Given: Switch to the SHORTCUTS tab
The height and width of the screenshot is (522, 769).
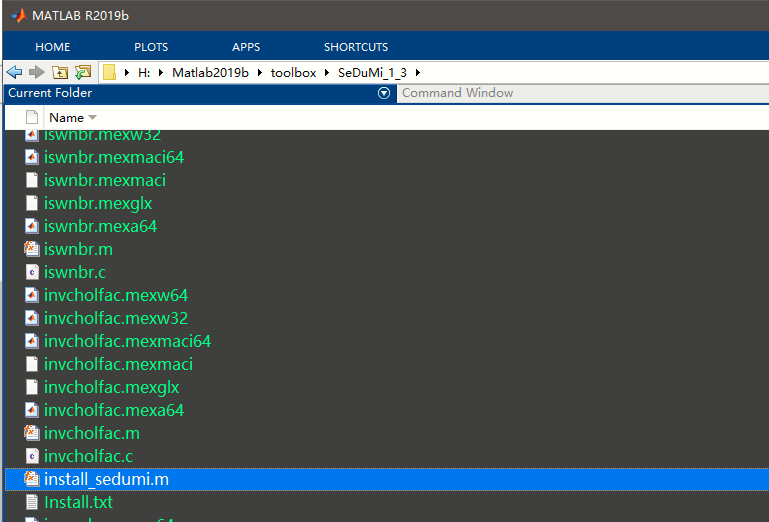Looking at the screenshot, I should pos(356,47).
